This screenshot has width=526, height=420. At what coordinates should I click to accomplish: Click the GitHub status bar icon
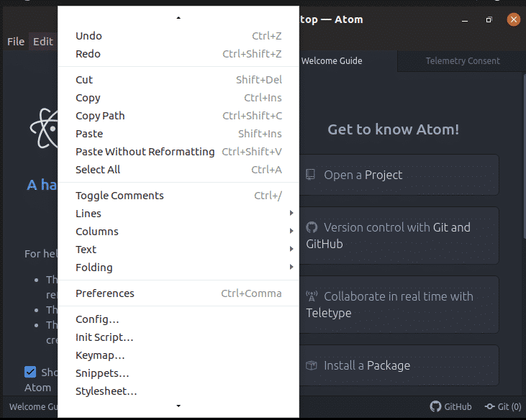tap(450, 406)
